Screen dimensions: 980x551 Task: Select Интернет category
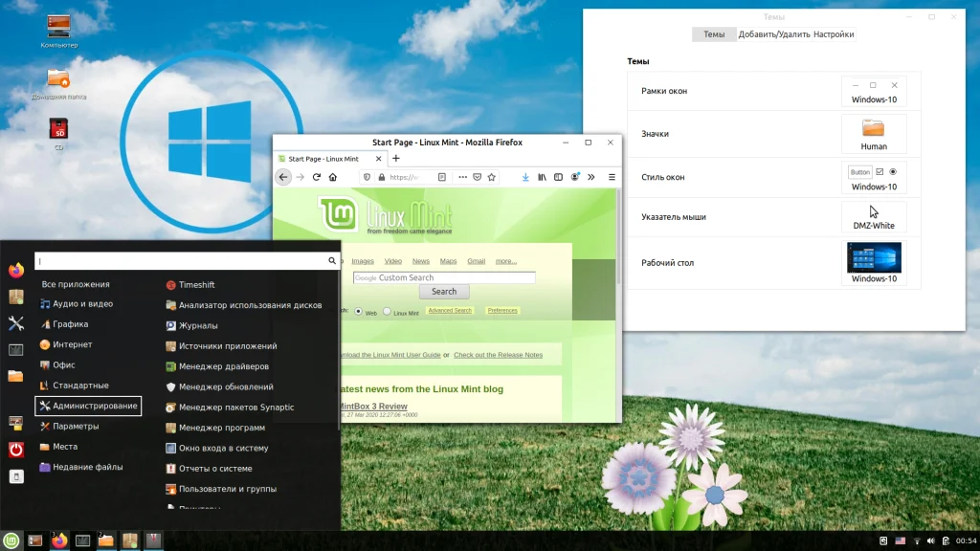[x=66, y=344]
